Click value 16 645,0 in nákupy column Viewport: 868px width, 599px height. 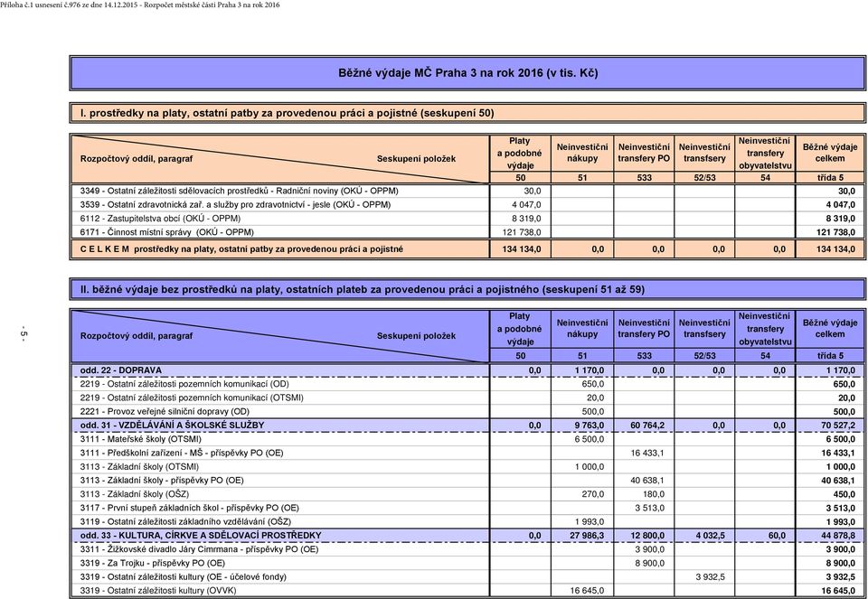tap(587, 591)
